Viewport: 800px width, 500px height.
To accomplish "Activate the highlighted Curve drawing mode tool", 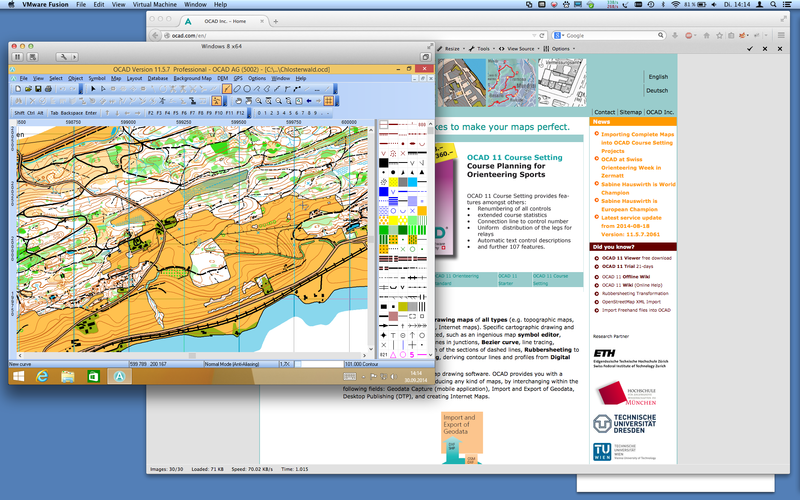I will pyautogui.click(x=227, y=89).
